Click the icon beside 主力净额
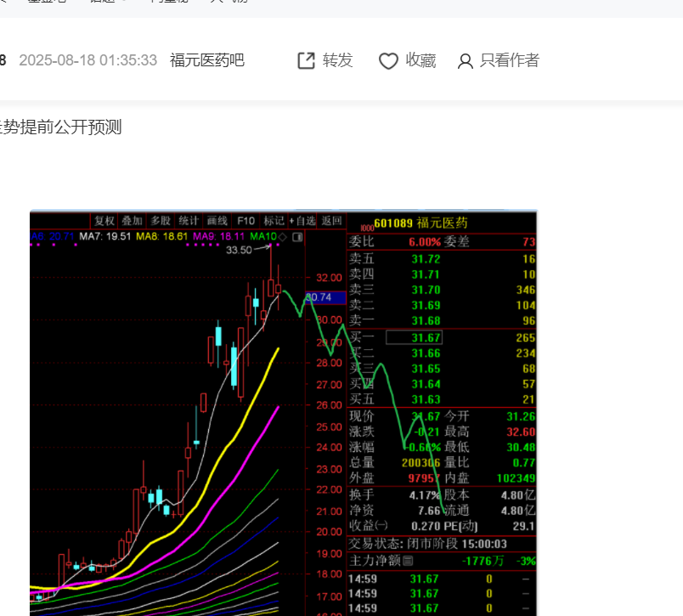 (408, 561)
